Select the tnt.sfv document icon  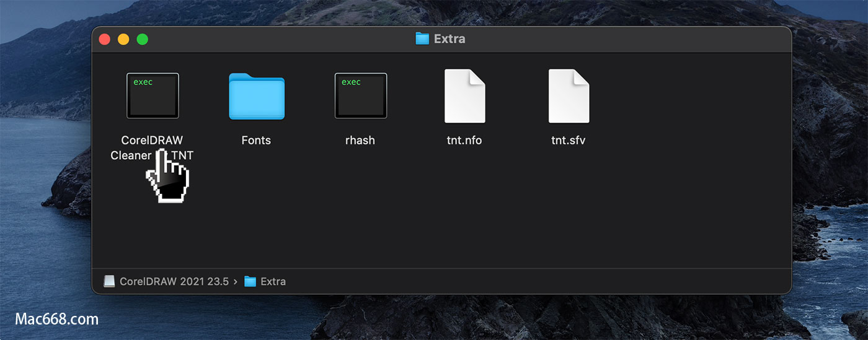[569, 96]
